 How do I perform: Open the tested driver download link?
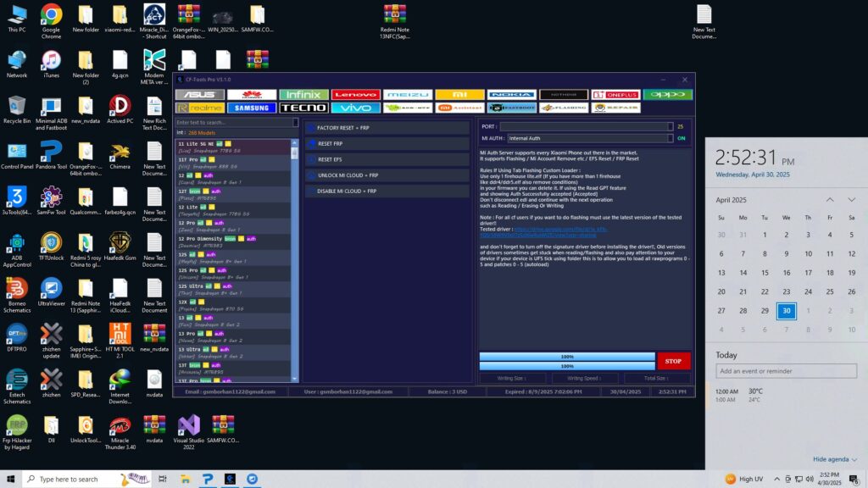[559, 232]
